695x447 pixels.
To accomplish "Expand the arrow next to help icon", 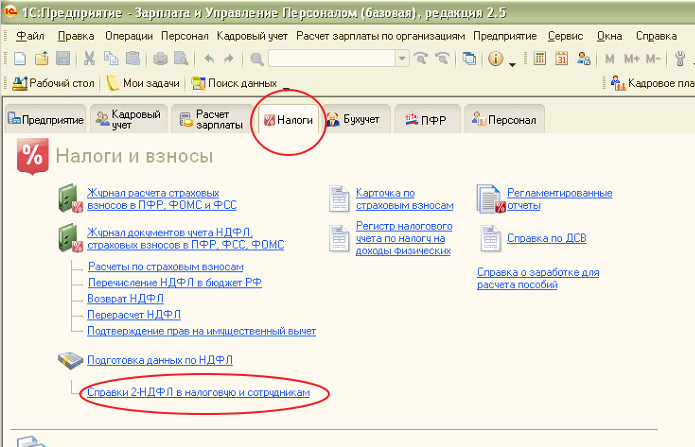I will tap(512, 62).
